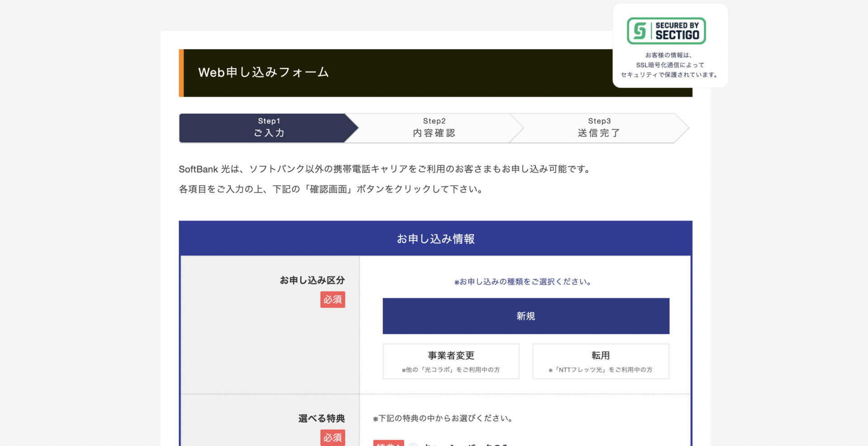Click the SSL暗号化通信 security notice text
868x446 pixels.
coord(670,65)
